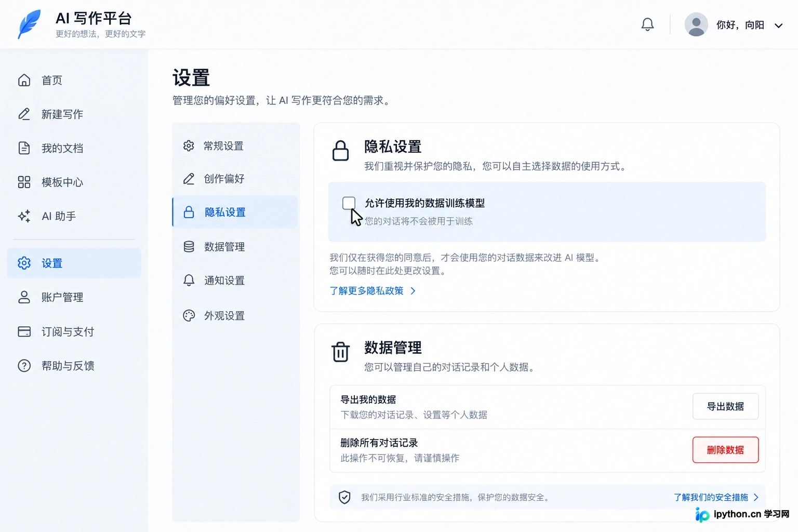Image resolution: width=798 pixels, height=532 pixels.
Task: Switch to the 常规设置 tab
Action: 235,145
